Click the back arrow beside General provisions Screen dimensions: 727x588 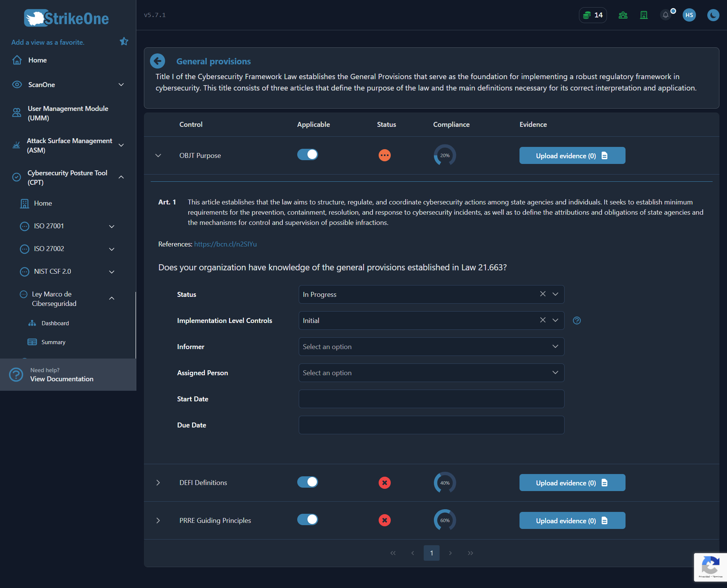(x=158, y=61)
